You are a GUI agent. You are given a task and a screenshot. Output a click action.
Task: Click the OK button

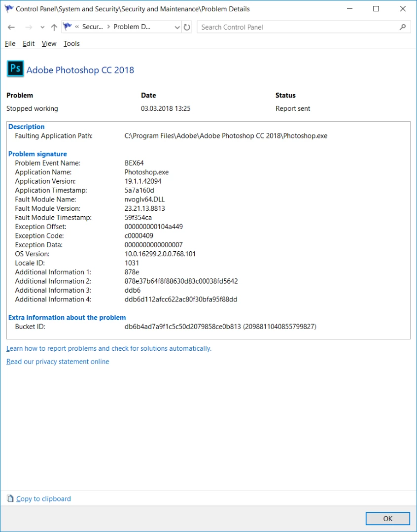coord(388,518)
